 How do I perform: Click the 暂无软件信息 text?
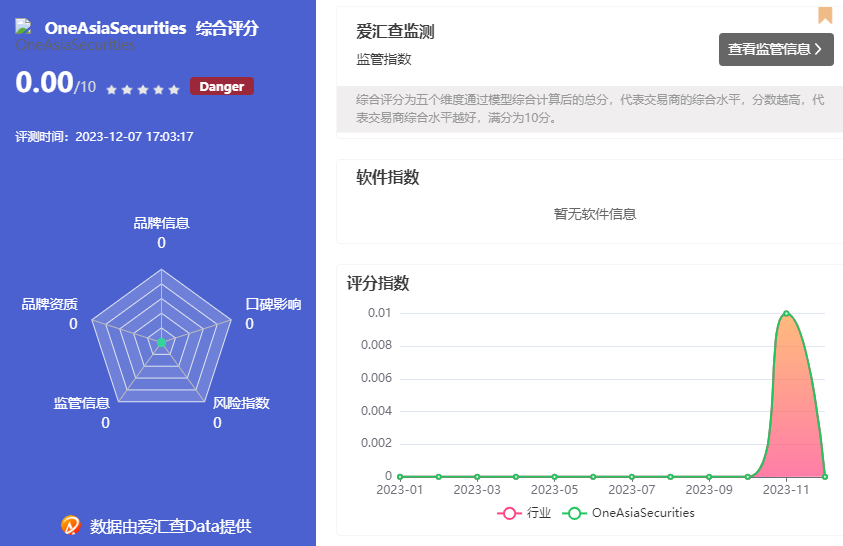coord(595,214)
